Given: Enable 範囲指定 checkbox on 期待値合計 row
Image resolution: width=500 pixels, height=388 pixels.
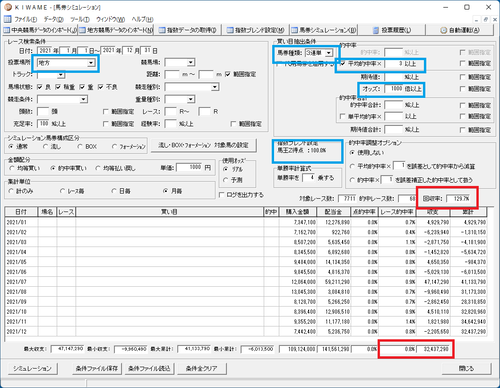Looking at the screenshot, I should click(x=462, y=130).
